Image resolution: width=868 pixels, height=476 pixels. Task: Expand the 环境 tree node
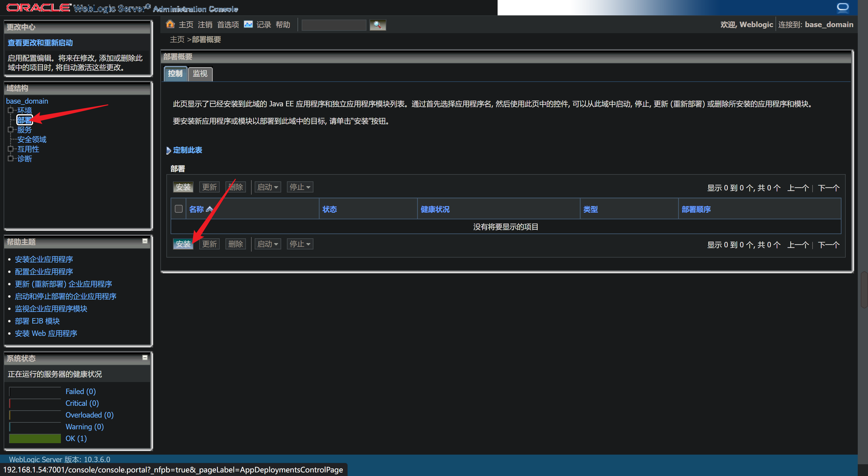(11, 110)
